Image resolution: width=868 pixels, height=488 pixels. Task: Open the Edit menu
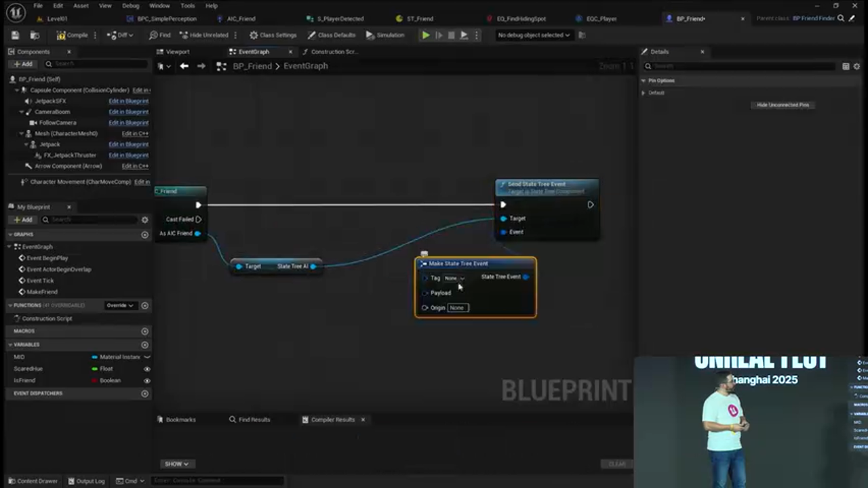(x=57, y=5)
